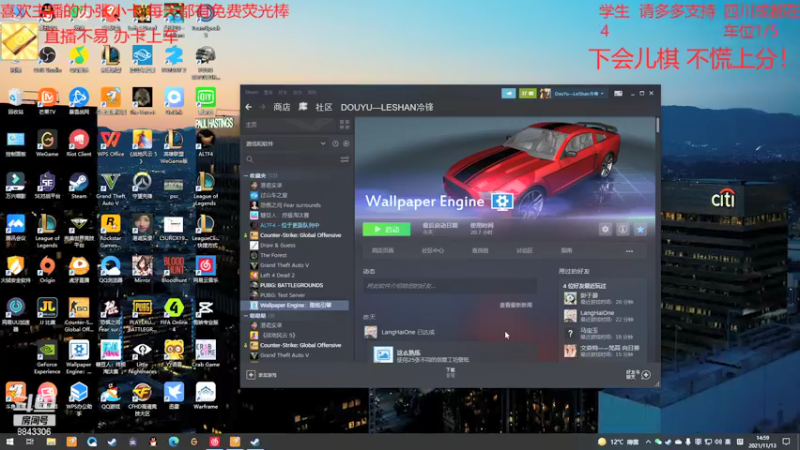800x450 pixels.
Task: Open the downloads manager at bottom
Action: [x=451, y=373]
